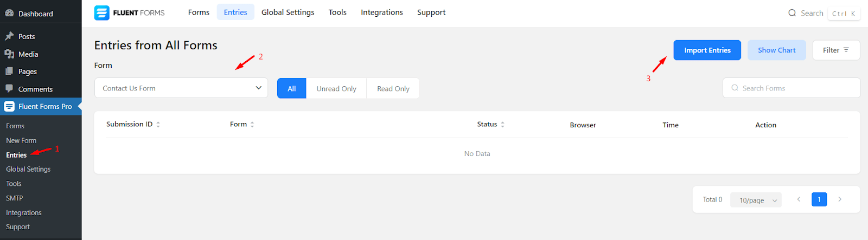
Task: Click the Fluent Forms Pro sidebar icon
Action: [9, 107]
